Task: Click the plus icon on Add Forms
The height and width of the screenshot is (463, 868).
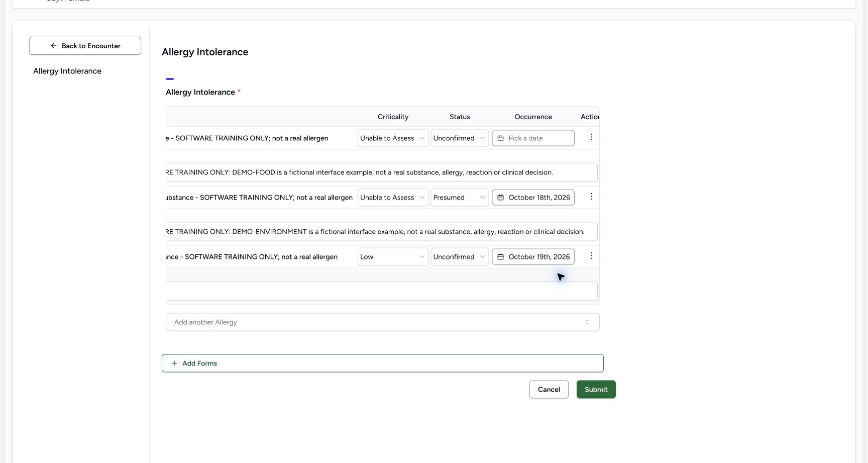Action: (174, 363)
